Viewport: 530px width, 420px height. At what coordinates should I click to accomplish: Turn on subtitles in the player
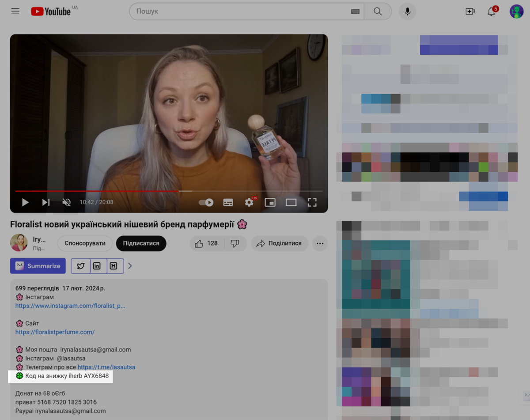(228, 202)
